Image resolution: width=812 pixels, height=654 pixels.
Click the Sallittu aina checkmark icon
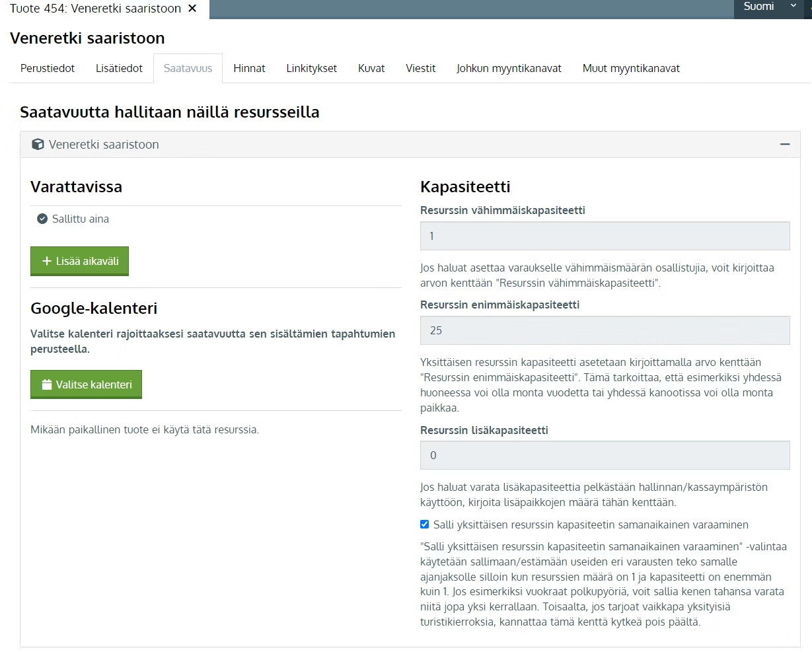(x=42, y=219)
